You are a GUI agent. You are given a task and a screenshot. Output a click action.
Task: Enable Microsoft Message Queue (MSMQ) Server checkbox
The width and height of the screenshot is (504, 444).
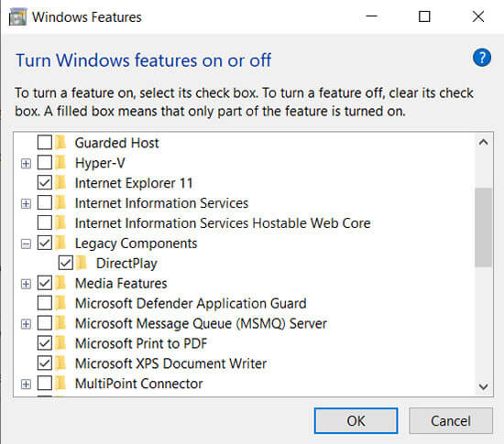point(45,323)
